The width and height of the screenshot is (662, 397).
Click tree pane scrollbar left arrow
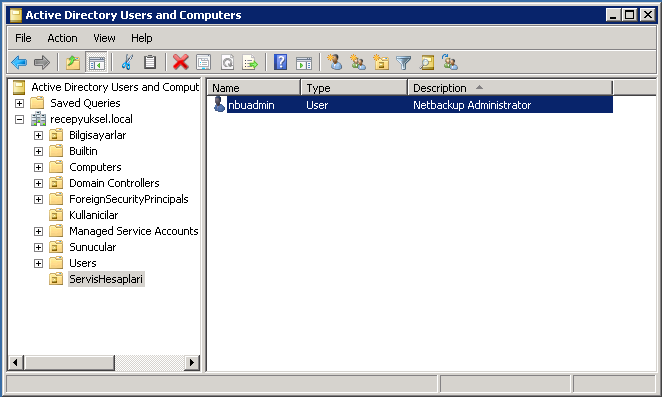coord(16,362)
